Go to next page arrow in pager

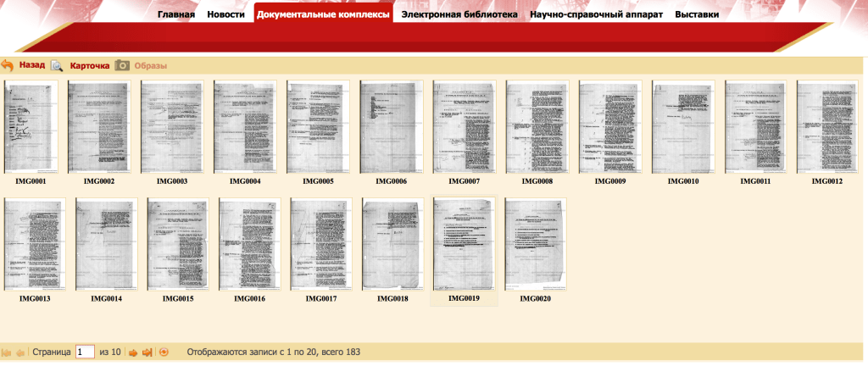pyautogui.click(x=132, y=352)
